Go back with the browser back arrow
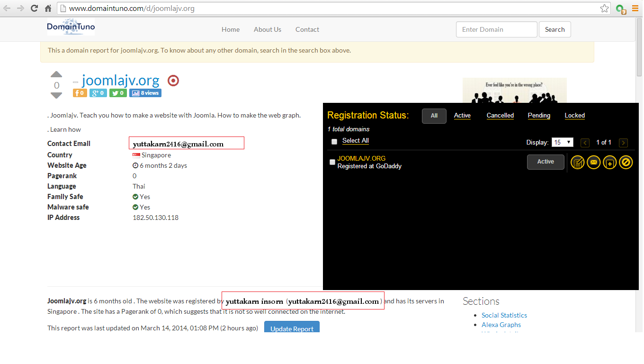The height and width of the screenshot is (364, 644). (x=8, y=9)
